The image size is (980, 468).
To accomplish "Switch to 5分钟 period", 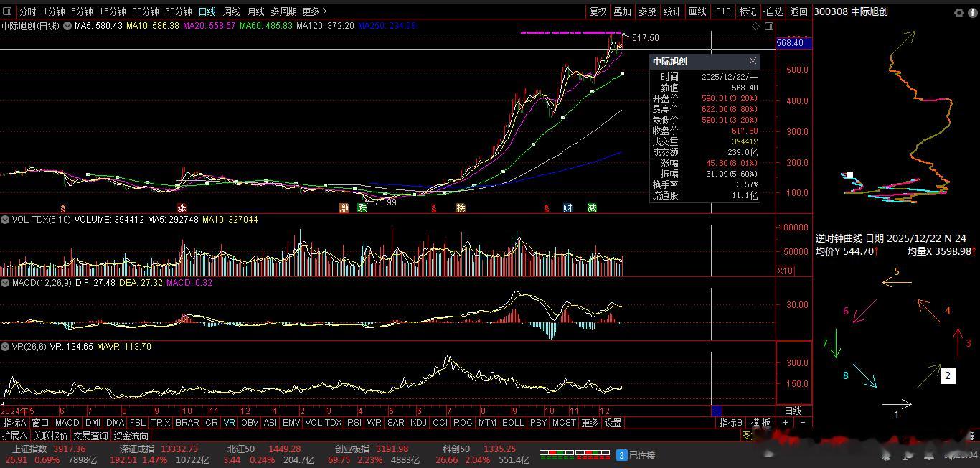I will (x=83, y=11).
